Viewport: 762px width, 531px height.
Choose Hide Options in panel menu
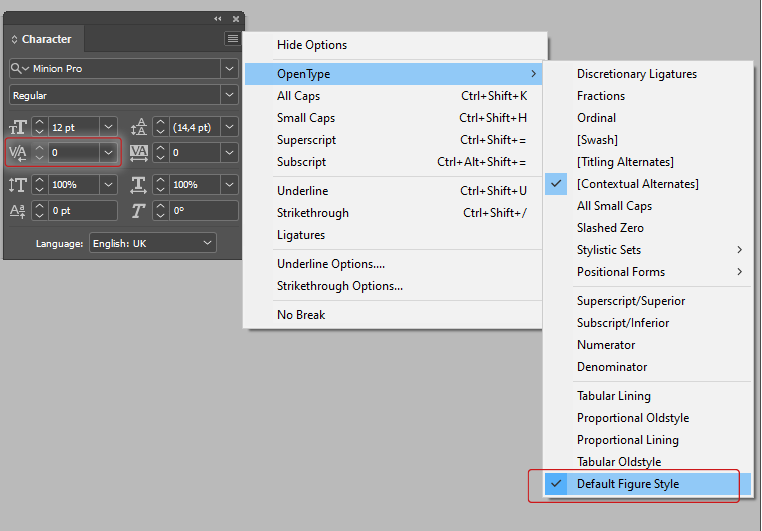click(x=312, y=45)
